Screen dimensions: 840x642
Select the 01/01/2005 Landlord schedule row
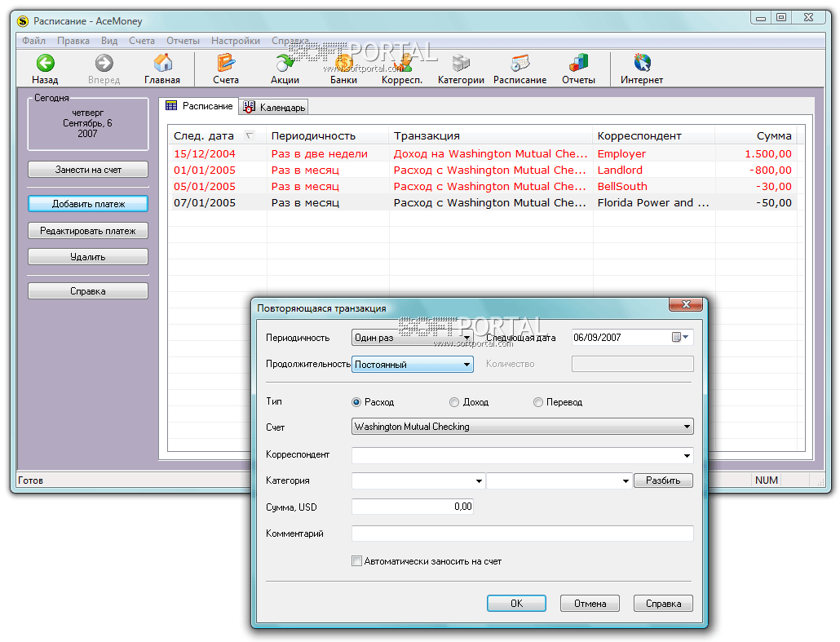(483, 170)
